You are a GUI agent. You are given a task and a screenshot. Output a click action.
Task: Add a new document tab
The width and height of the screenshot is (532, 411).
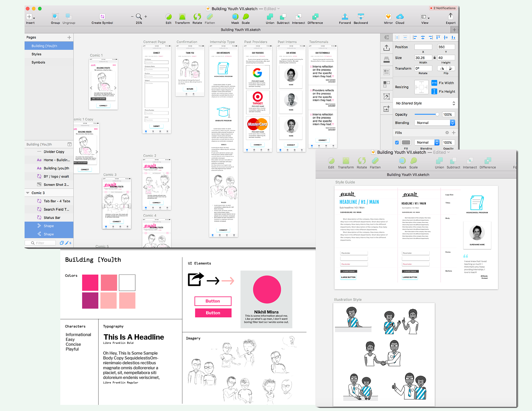[x=454, y=30]
